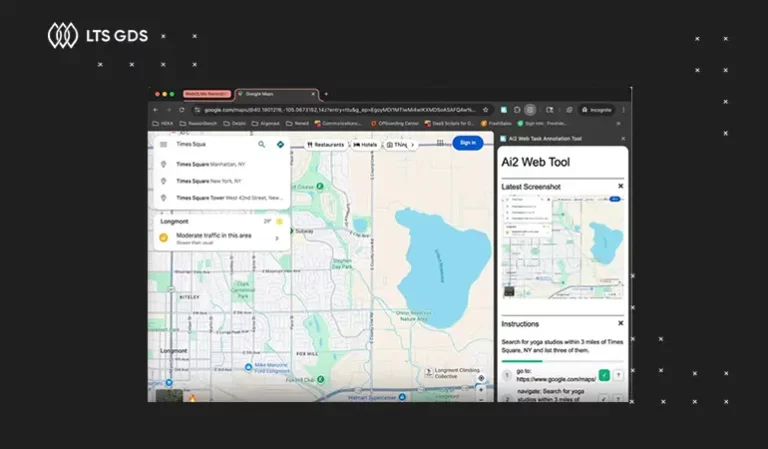The height and width of the screenshot is (449, 768).
Task: Click the green checkmark for step 1
Action: (604, 376)
